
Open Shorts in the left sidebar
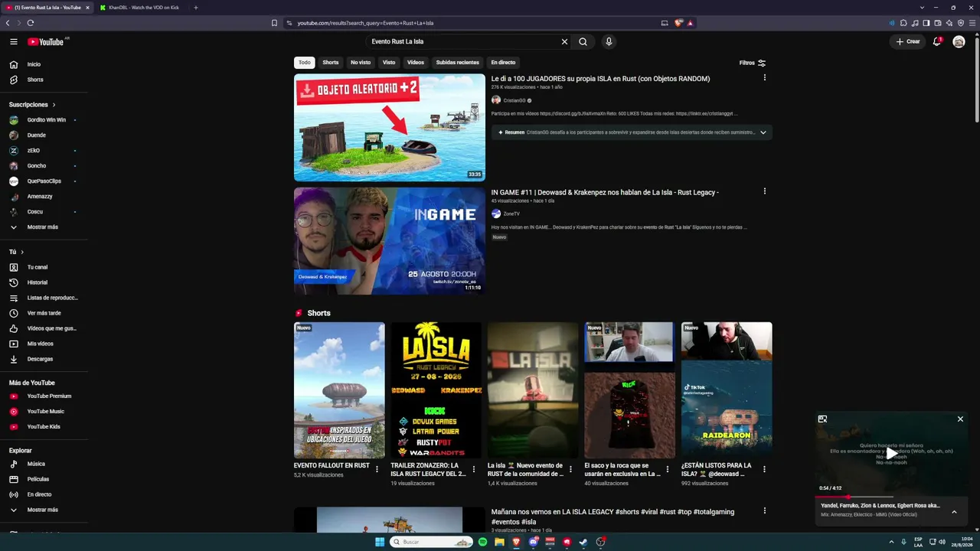point(44,80)
